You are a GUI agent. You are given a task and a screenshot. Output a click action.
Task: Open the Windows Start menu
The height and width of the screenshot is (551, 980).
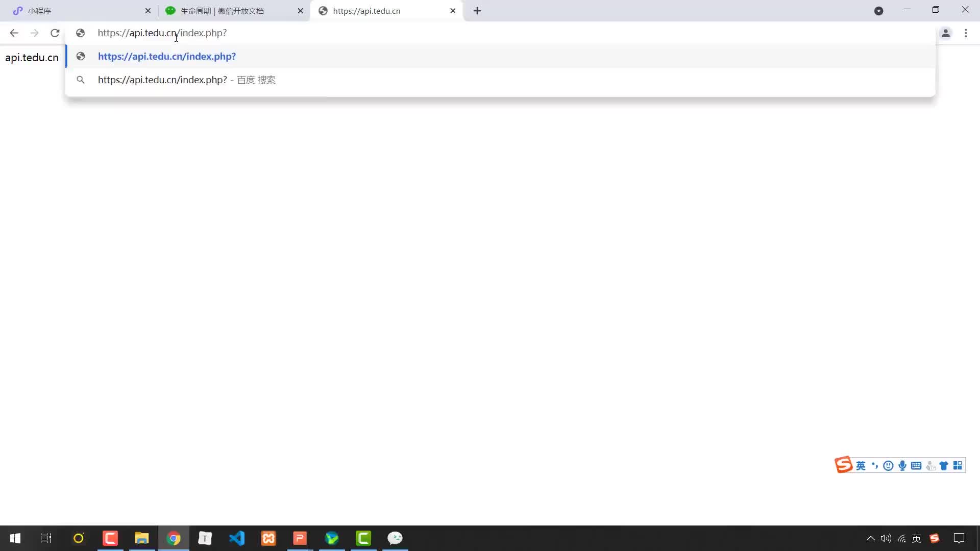[15, 538]
